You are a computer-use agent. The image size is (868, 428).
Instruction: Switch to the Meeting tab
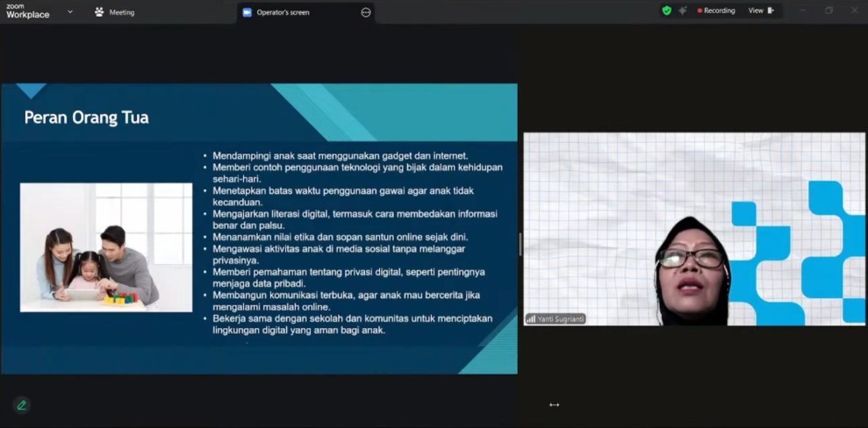[115, 12]
